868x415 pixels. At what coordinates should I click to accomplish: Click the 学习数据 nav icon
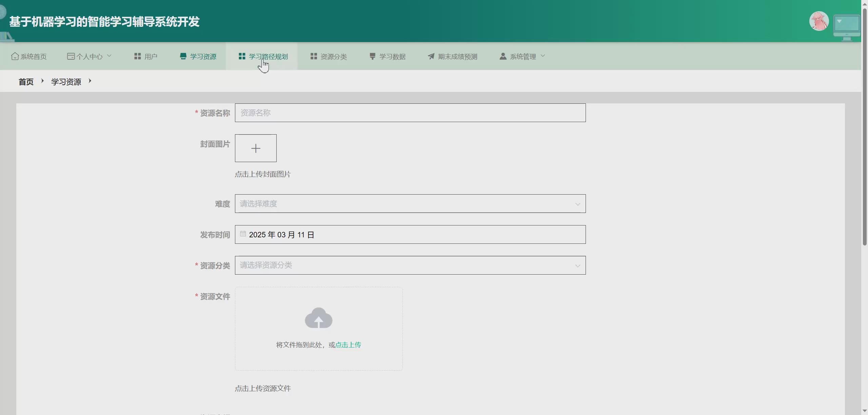coord(372,56)
